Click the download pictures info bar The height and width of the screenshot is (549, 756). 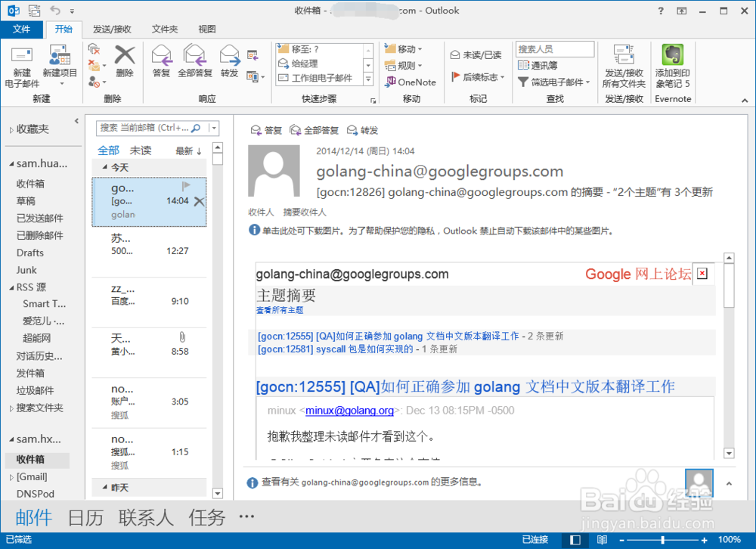(432, 231)
